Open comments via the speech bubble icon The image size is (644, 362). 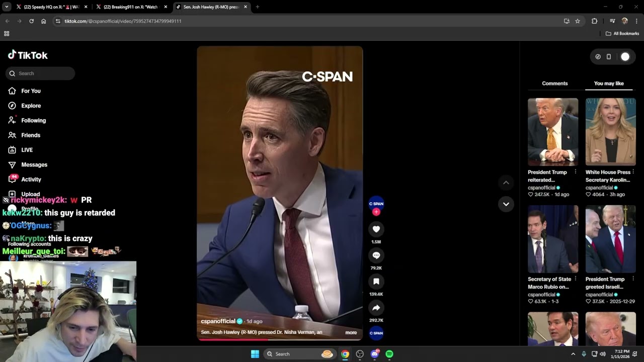(x=376, y=255)
